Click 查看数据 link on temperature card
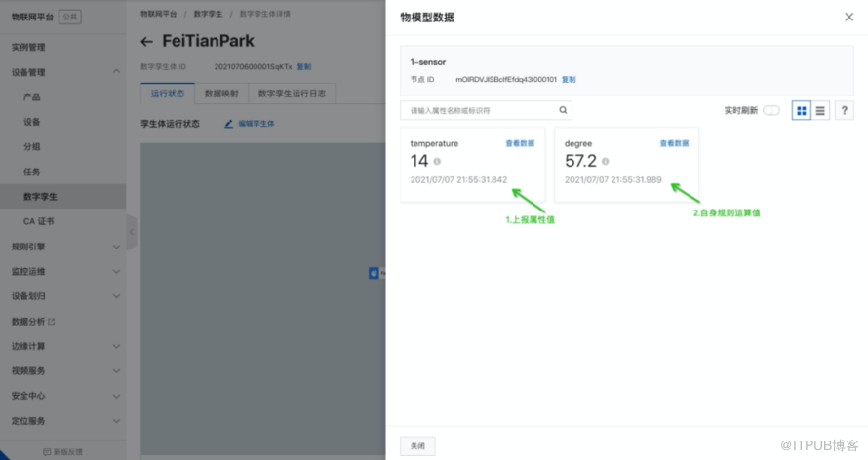The image size is (868, 460). [520, 143]
